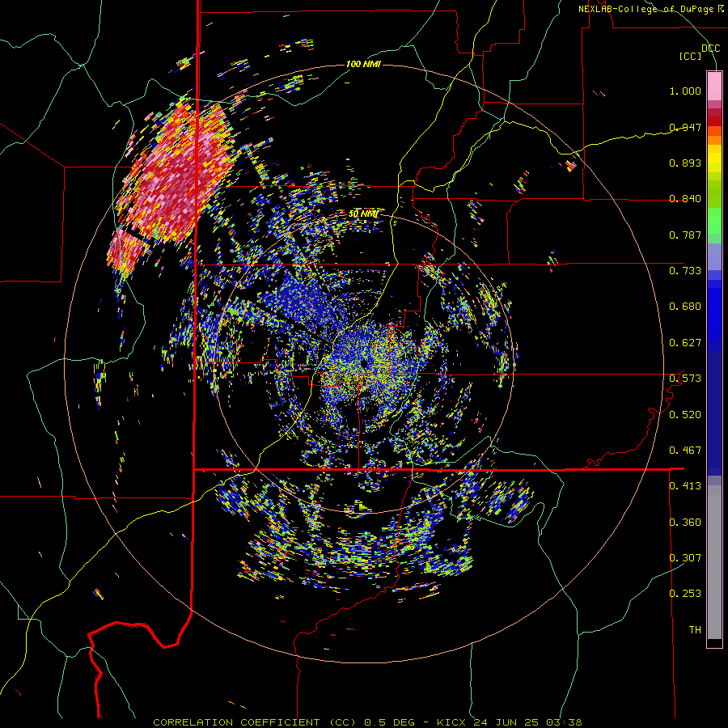Pick the bright green color bar segment
The width and height of the screenshot is (728, 728).
[x=714, y=221]
